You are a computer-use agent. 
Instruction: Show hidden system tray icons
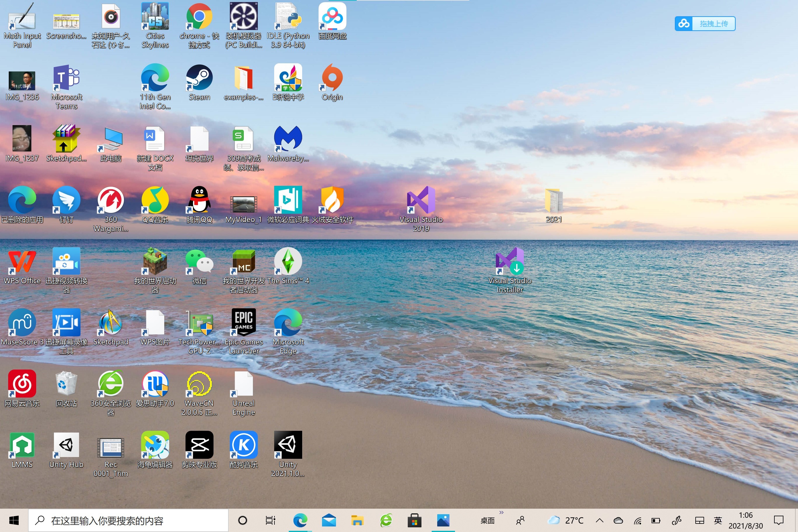point(599,520)
